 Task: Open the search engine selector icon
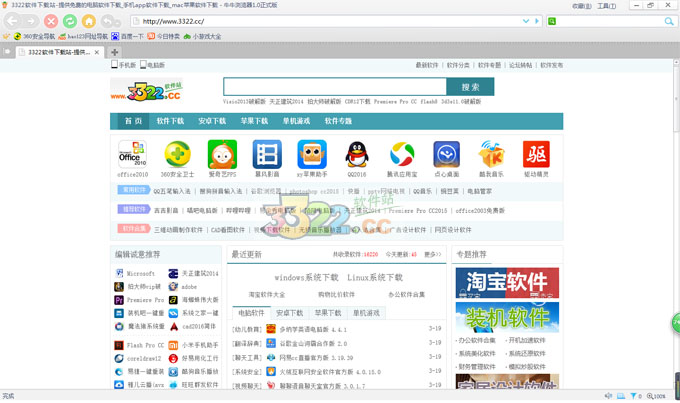552,21
